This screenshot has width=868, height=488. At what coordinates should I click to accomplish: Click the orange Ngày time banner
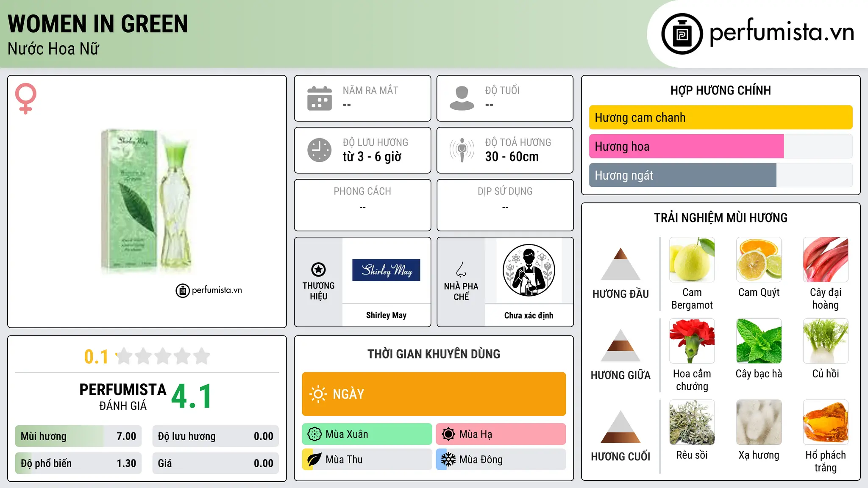click(434, 394)
